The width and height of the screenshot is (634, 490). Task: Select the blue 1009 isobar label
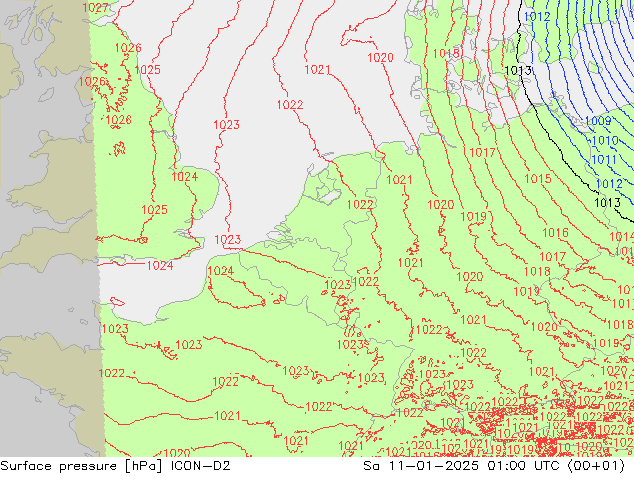pyautogui.click(x=598, y=121)
